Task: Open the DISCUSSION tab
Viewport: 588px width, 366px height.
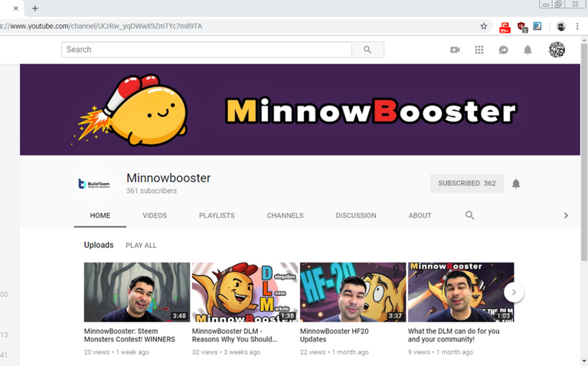Action: [x=356, y=216]
